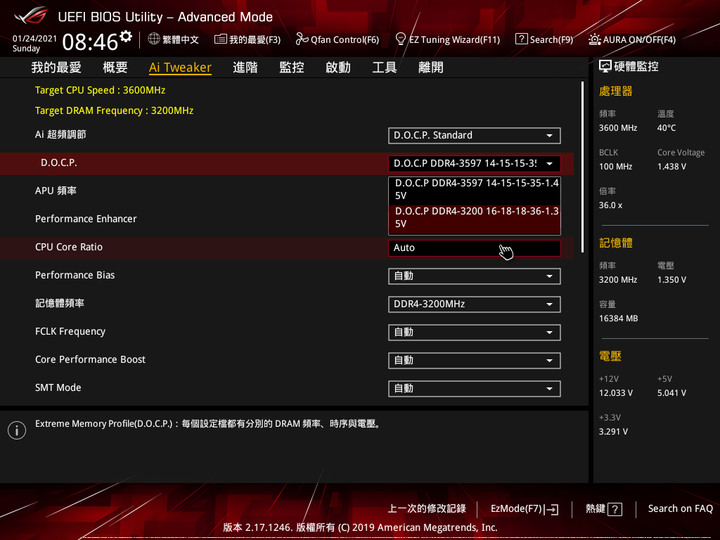Click the 08:46 clock display
The width and height of the screenshot is (720, 540).
pyautogui.click(x=90, y=42)
